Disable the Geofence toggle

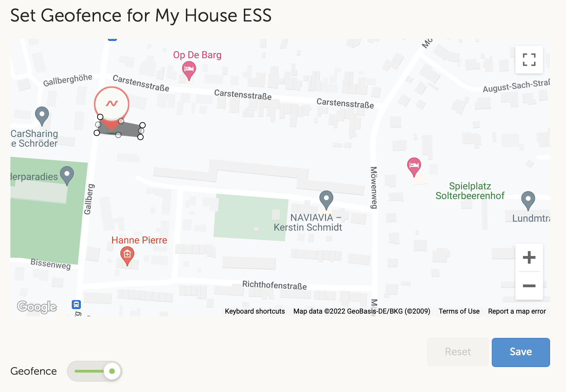(x=94, y=371)
